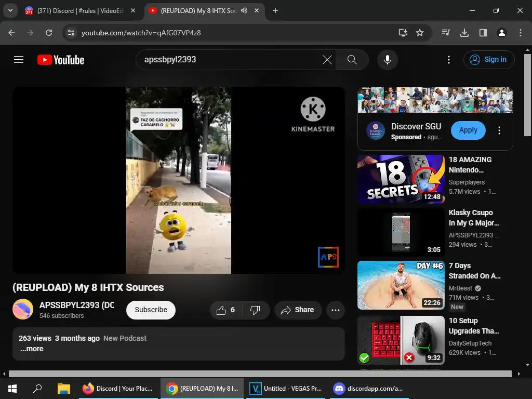
Task: Open the Chrome profile icon
Action: click(502, 33)
